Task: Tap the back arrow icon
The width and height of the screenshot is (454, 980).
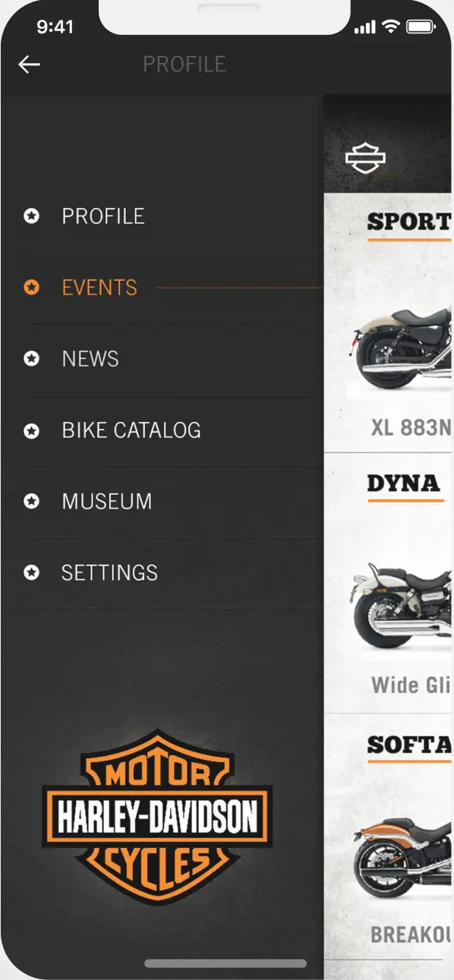Action: [29, 65]
